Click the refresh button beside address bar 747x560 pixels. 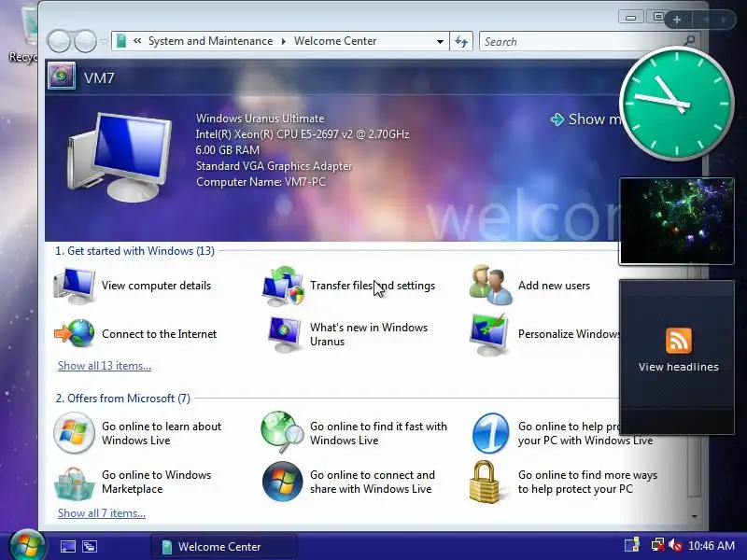pyautogui.click(x=461, y=41)
